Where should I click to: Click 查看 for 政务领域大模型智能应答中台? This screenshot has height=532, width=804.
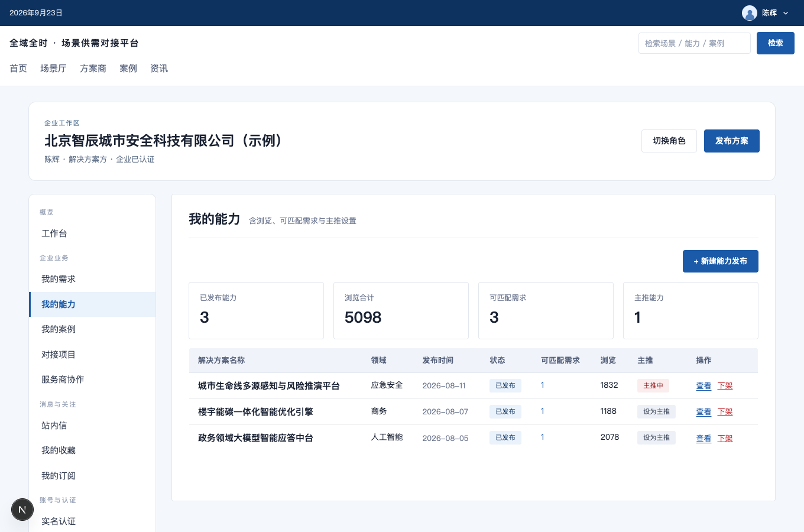click(x=703, y=439)
